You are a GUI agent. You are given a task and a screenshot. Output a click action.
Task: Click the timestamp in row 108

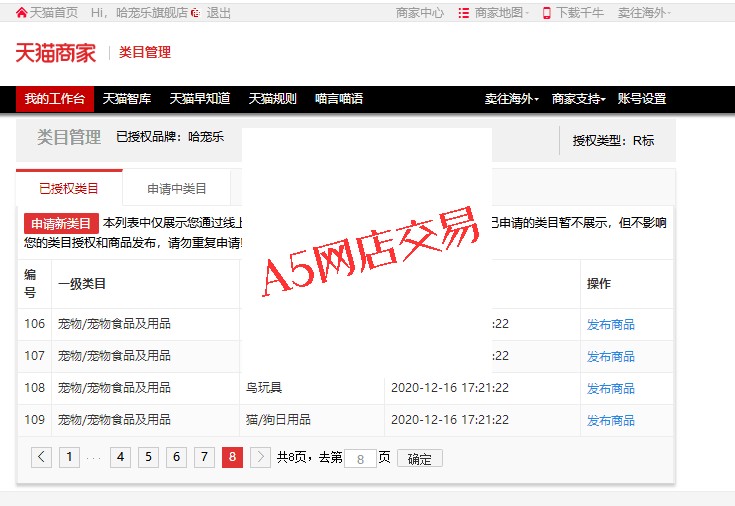(x=450, y=388)
